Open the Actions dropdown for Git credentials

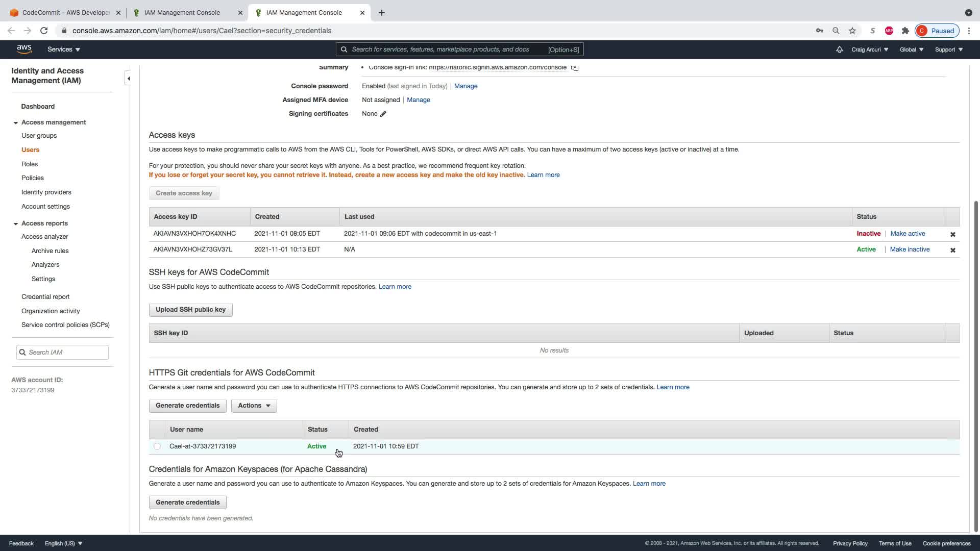pos(254,406)
